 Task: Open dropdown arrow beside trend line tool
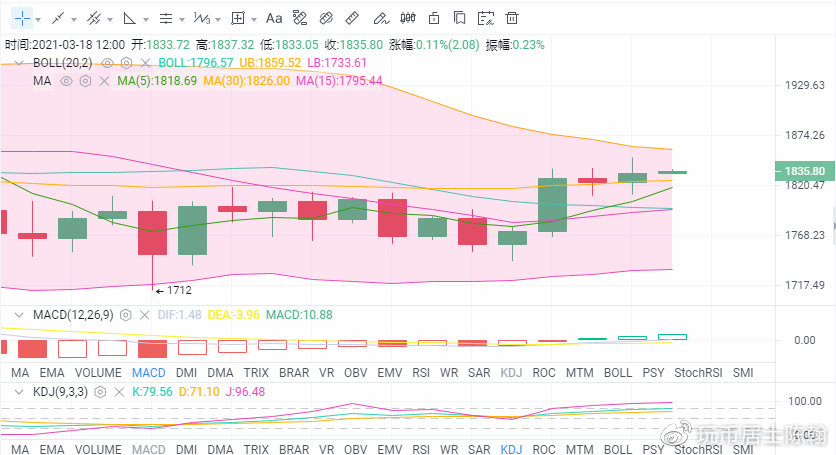(74, 20)
